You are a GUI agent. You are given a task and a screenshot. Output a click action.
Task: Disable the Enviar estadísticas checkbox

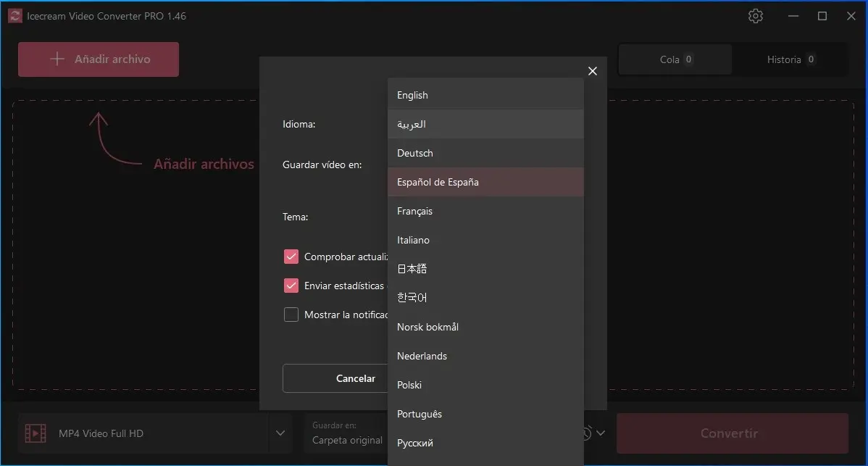click(x=291, y=286)
